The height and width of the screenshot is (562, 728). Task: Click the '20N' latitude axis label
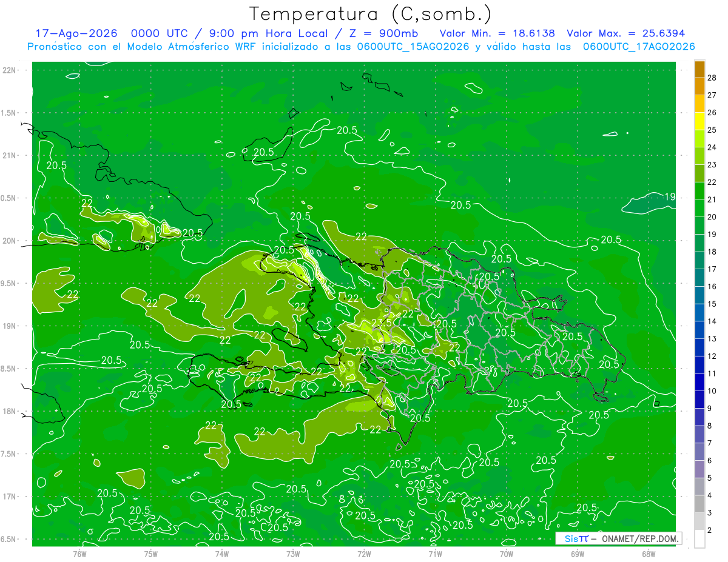[x=9, y=241]
